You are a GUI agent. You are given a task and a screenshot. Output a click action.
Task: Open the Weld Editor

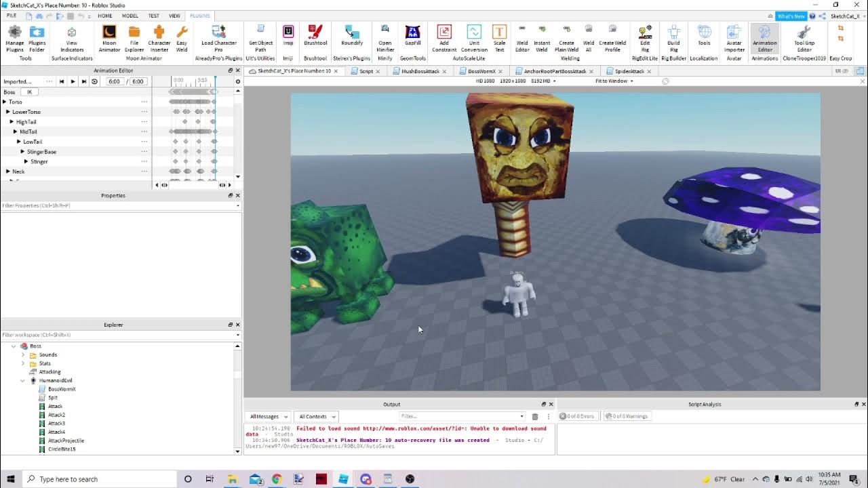click(522, 39)
